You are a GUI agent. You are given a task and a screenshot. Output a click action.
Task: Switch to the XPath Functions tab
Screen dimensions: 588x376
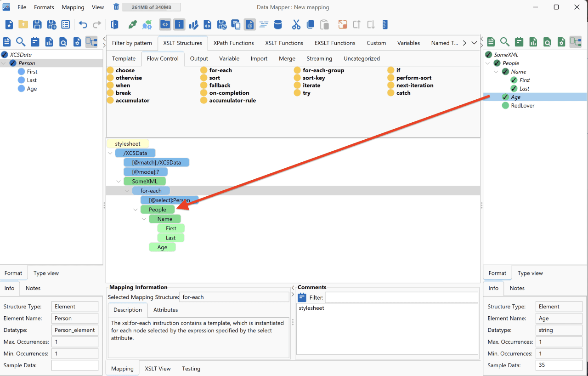click(233, 43)
